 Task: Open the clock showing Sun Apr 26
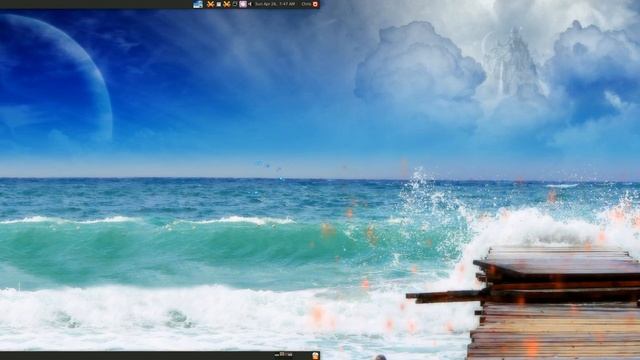tap(275, 4)
